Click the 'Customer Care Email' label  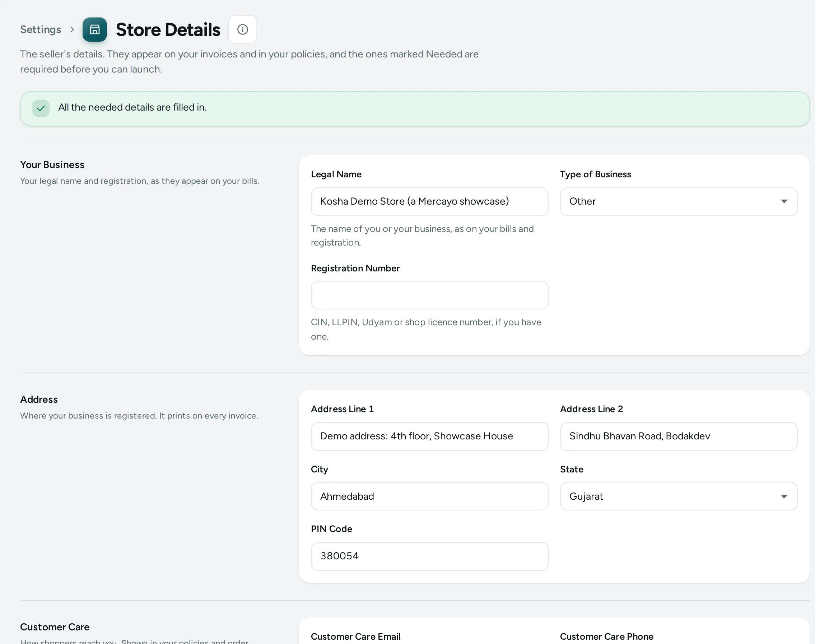click(x=356, y=636)
